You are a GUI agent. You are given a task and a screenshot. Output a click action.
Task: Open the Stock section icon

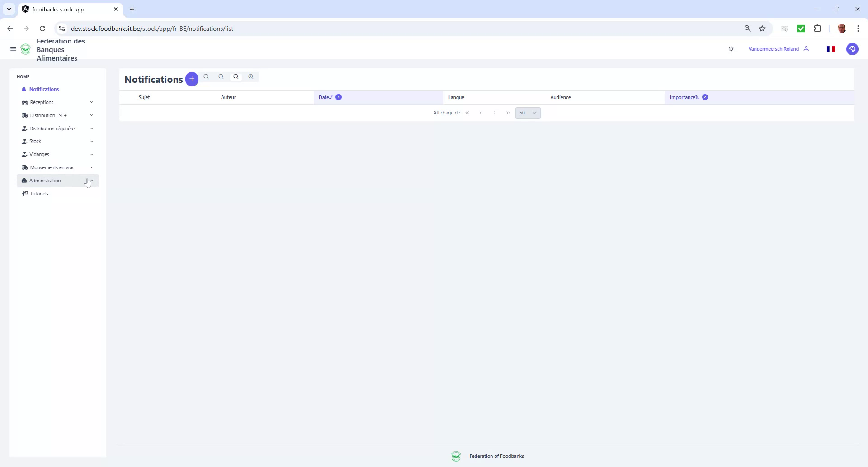[25, 141]
